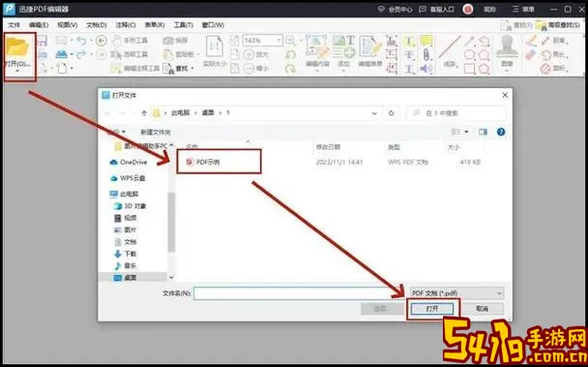Viewport: 588px width, 367px height.
Task: Click the Edit Form (编辑表单) icon
Action: (370, 46)
